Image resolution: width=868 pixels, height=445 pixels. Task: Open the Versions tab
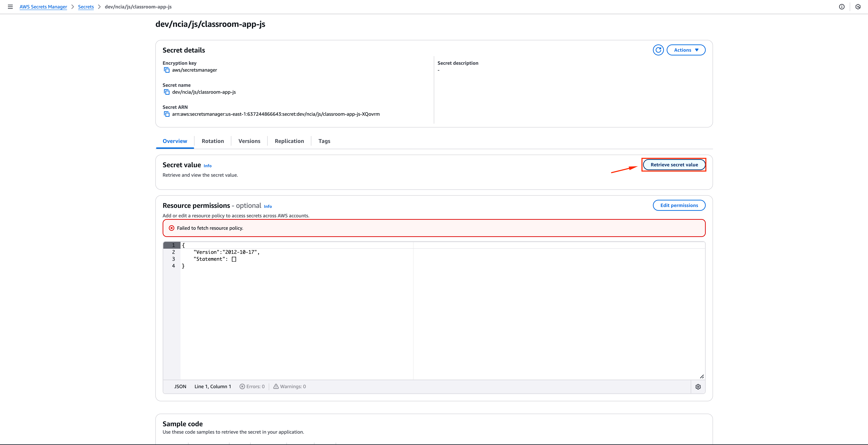[x=249, y=141]
